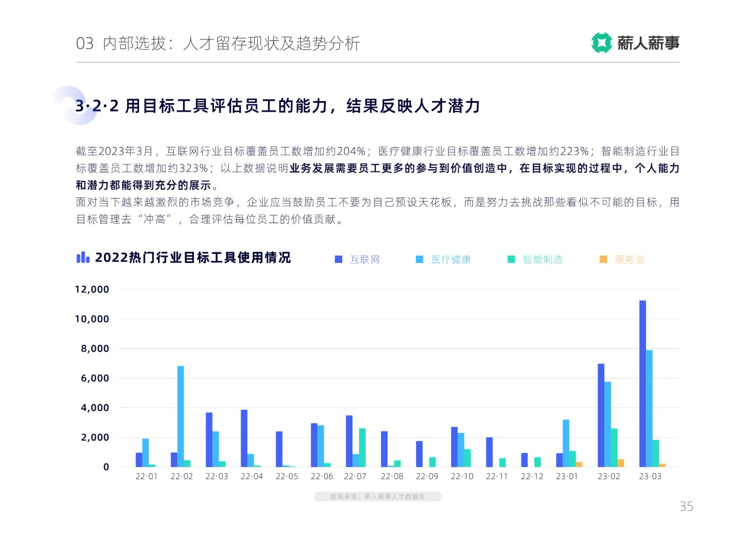
Task: Click the 智能制造 teal bar at 22·07
Action: [362, 448]
